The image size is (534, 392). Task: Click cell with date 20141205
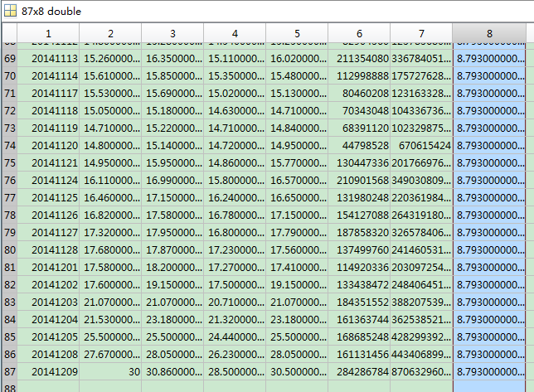pos(48,336)
